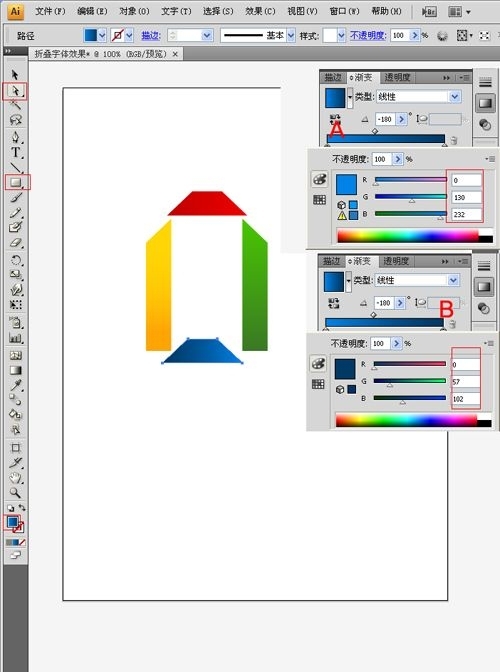This screenshot has height=672, width=500.
Task: Close the 折叠字体效果 document tab
Action: pos(175,54)
